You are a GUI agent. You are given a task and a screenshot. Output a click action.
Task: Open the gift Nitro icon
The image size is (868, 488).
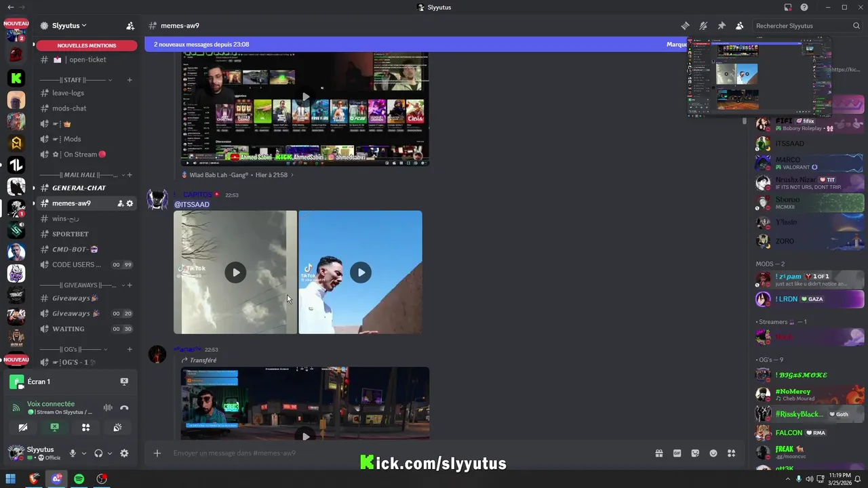pyautogui.click(x=658, y=453)
